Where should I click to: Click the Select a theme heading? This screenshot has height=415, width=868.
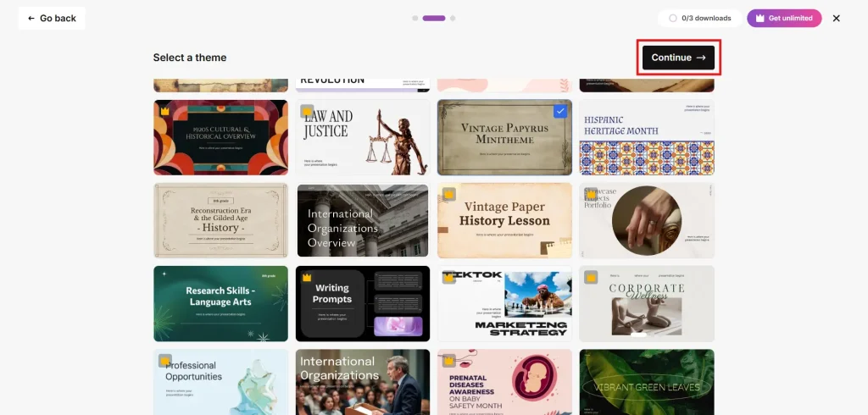point(190,58)
